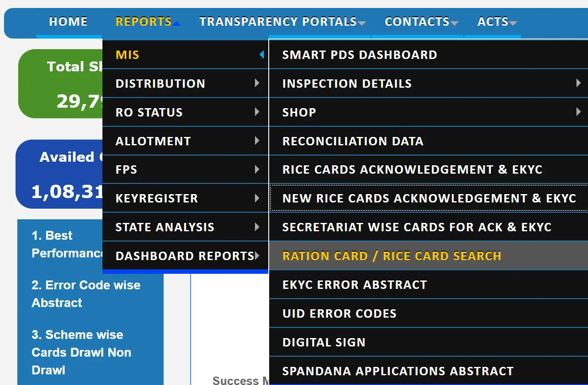Select the MIS submenu entry
This screenshot has width=588, height=385.
[x=185, y=54]
